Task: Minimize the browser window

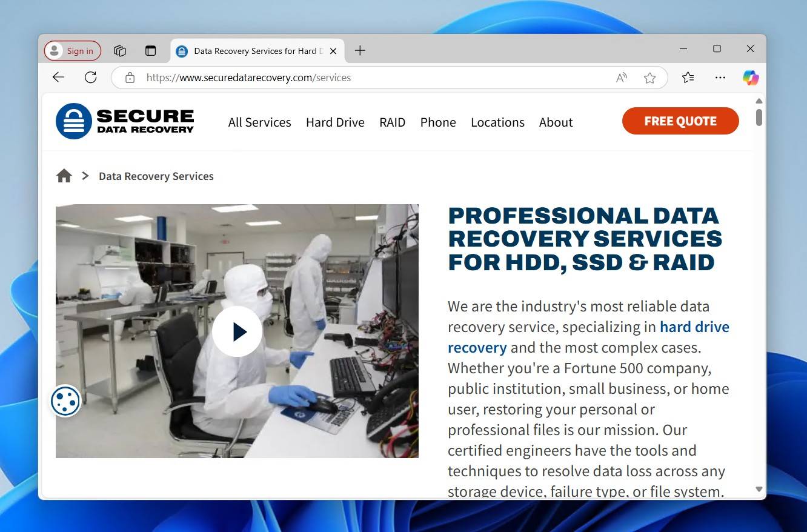Action: [x=683, y=49]
